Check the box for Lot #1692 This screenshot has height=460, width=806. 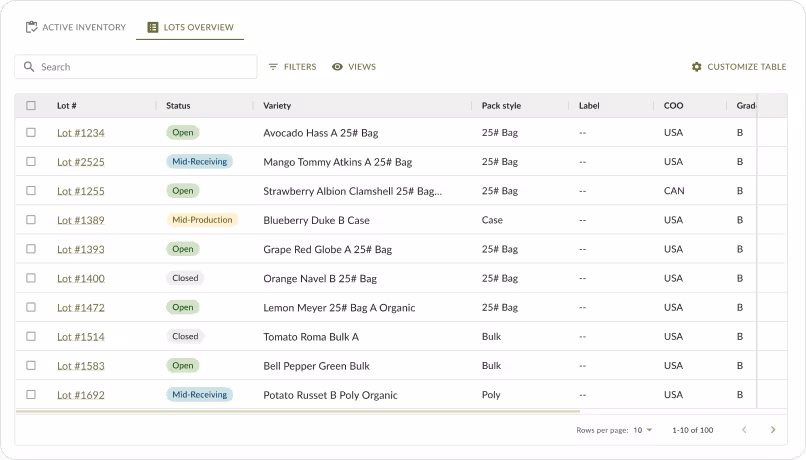pos(31,395)
